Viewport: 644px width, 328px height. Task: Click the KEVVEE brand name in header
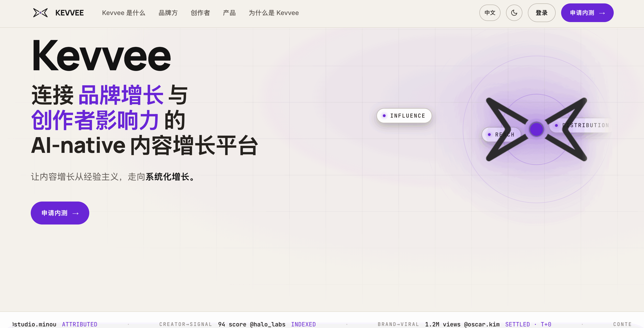69,13
